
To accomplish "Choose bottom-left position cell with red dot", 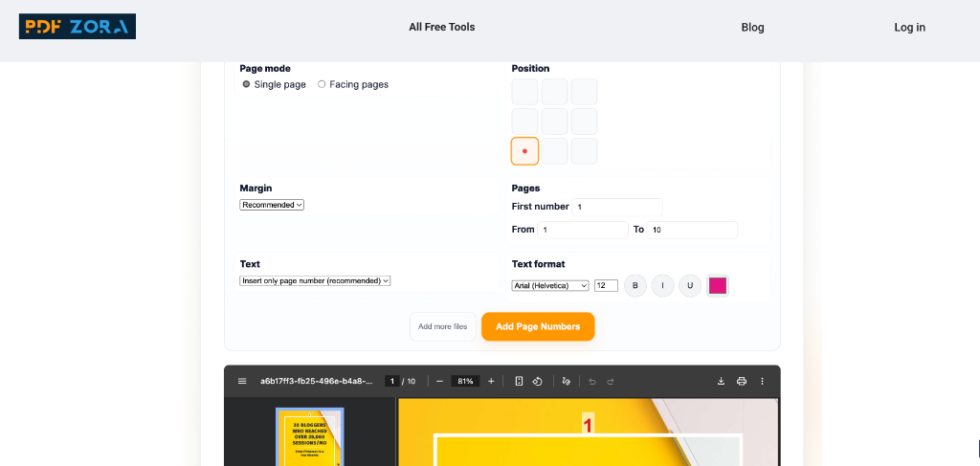I will [x=524, y=151].
